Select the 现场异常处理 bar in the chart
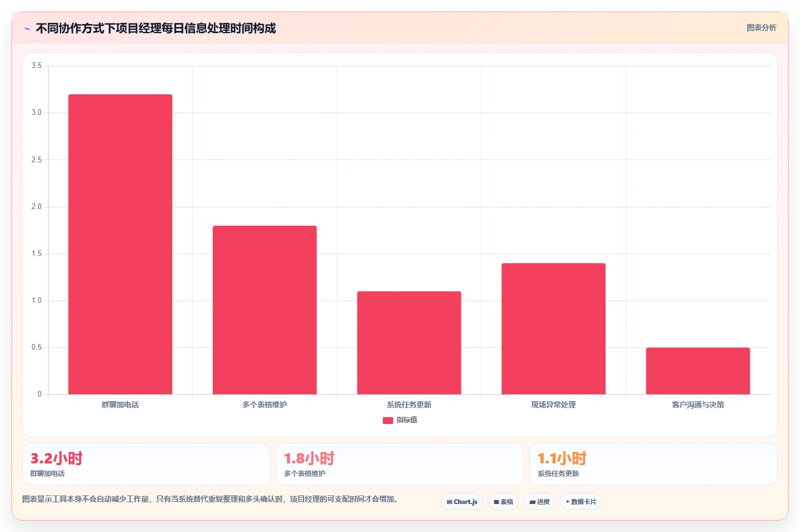 pyautogui.click(x=554, y=329)
